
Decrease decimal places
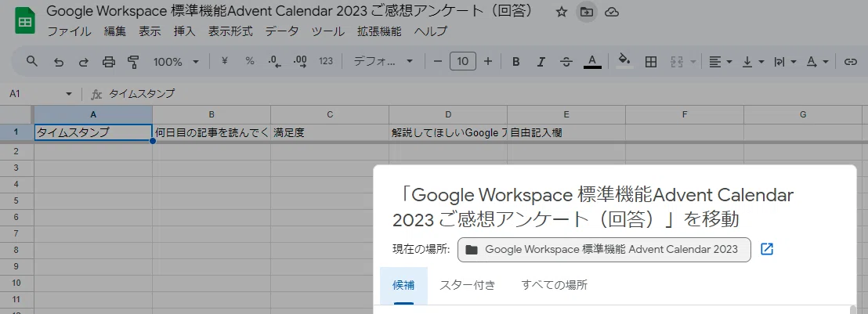click(274, 62)
